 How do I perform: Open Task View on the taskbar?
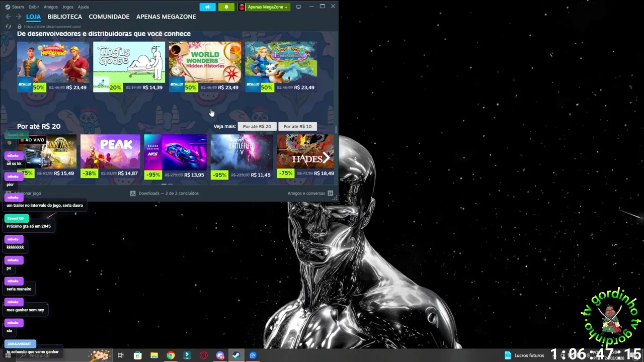121,355
